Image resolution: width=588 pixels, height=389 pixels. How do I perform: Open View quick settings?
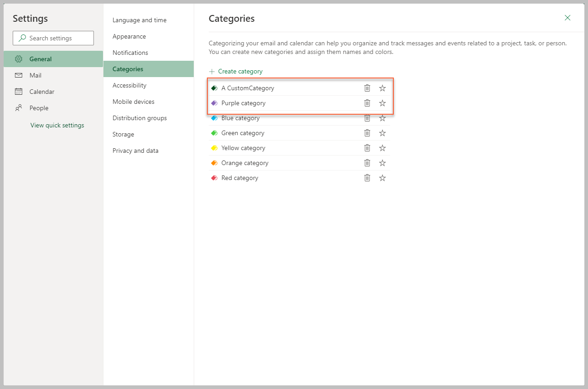tap(57, 125)
